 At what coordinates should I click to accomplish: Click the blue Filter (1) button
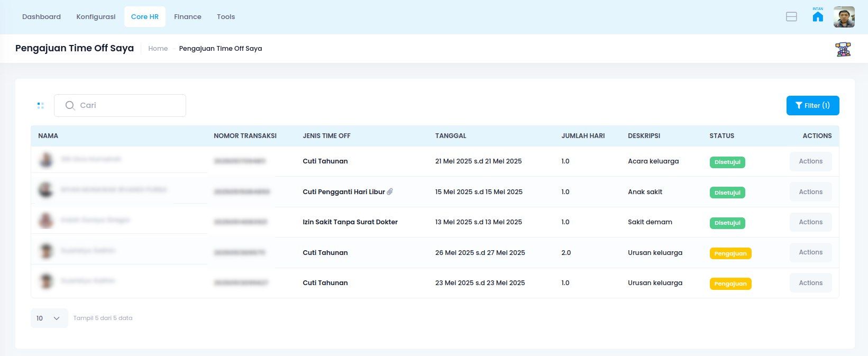point(812,105)
